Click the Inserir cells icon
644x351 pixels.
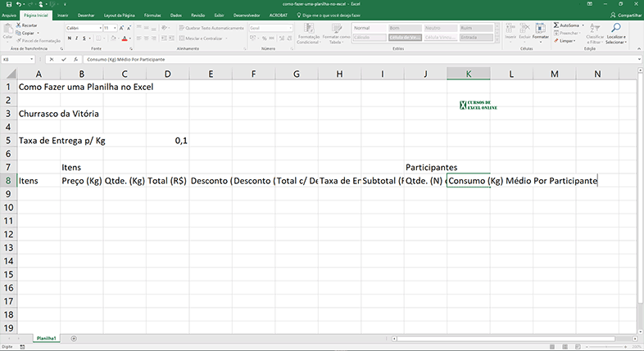tap(510, 28)
